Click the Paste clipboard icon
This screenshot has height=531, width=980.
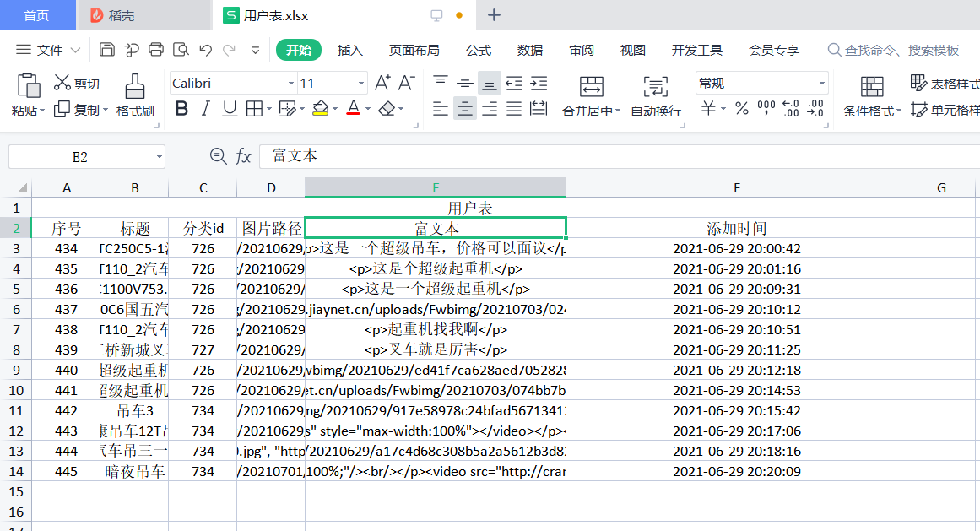click(28, 86)
